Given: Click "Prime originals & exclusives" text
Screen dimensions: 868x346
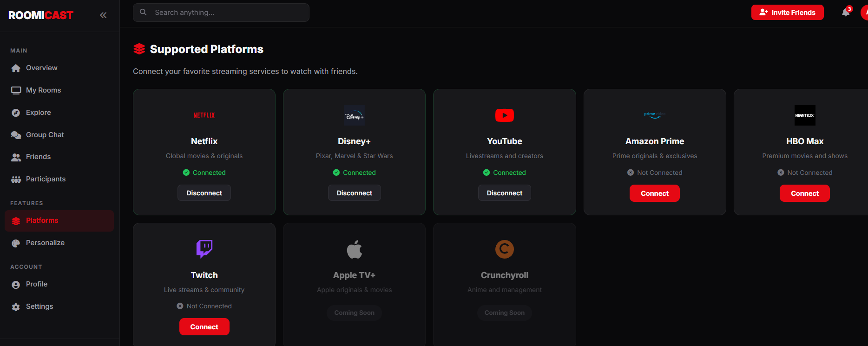Looking at the screenshot, I should click(655, 156).
